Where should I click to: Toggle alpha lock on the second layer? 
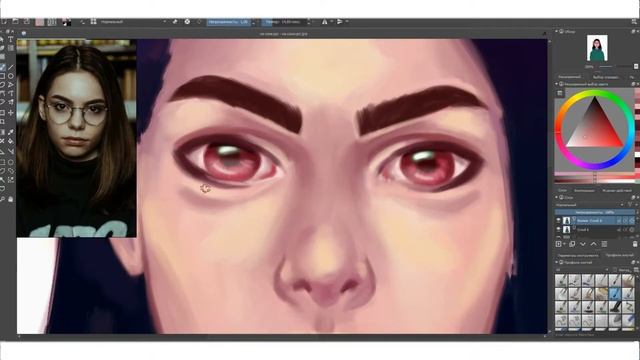(632, 230)
